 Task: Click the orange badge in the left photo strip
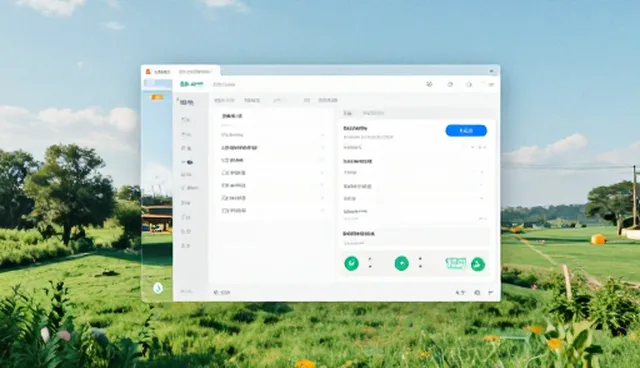tap(157, 97)
